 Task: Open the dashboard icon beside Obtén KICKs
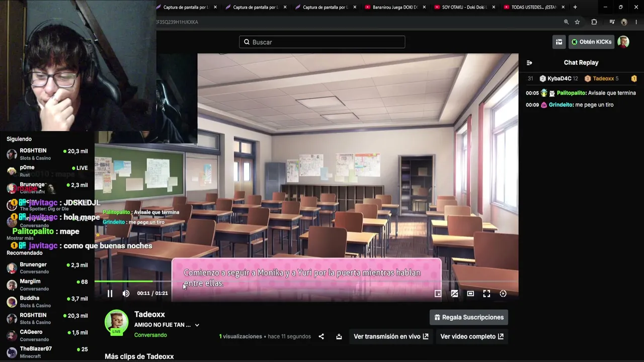coord(559,42)
